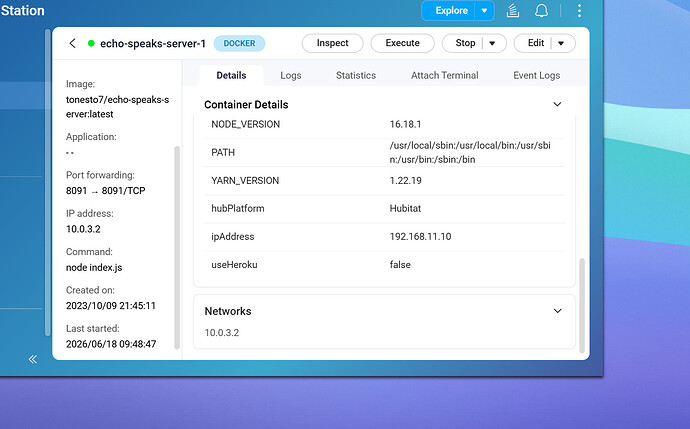The height and width of the screenshot is (429, 690).
Task: Collapse the sidebar with the double-chevron icon
Action: (x=33, y=359)
